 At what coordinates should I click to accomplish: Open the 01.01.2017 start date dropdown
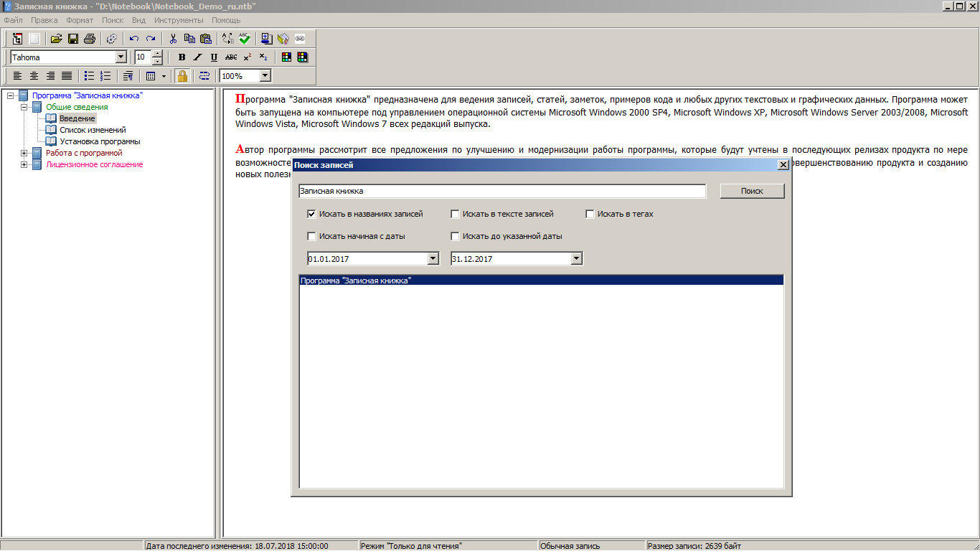pyautogui.click(x=433, y=259)
